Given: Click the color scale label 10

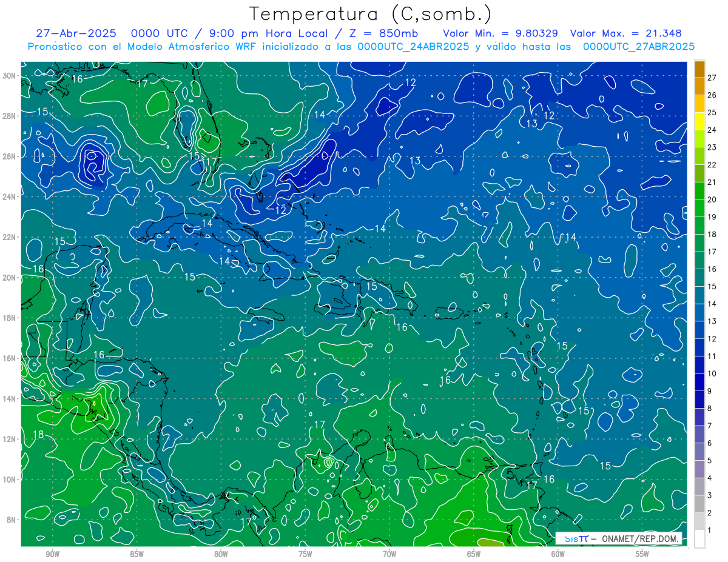Looking at the screenshot, I should click(712, 373).
